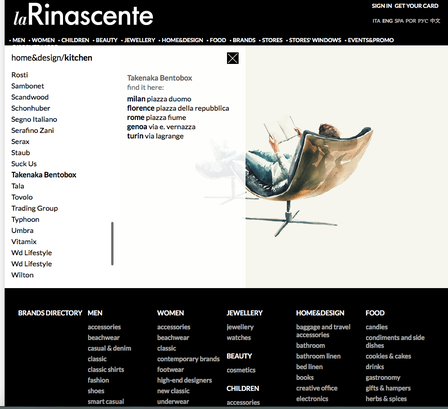This screenshot has width=448, height=409.
Task: Open florence piazza della repubblica store
Action: point(178,108)
